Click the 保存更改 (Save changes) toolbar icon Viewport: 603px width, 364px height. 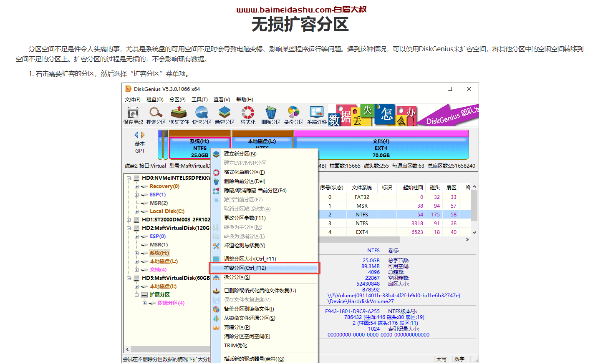pos(133,115)
